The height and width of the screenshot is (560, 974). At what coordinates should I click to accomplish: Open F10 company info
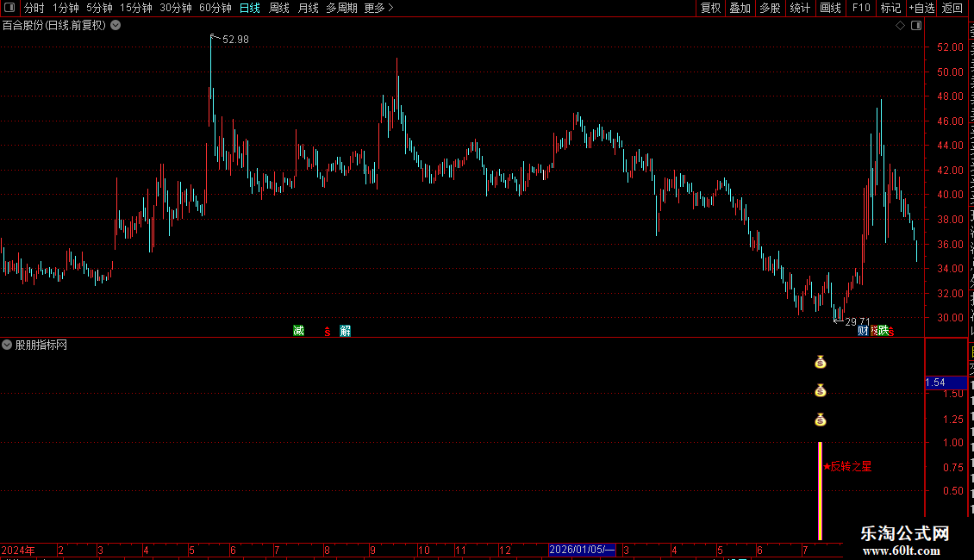(x=861, y=8)
